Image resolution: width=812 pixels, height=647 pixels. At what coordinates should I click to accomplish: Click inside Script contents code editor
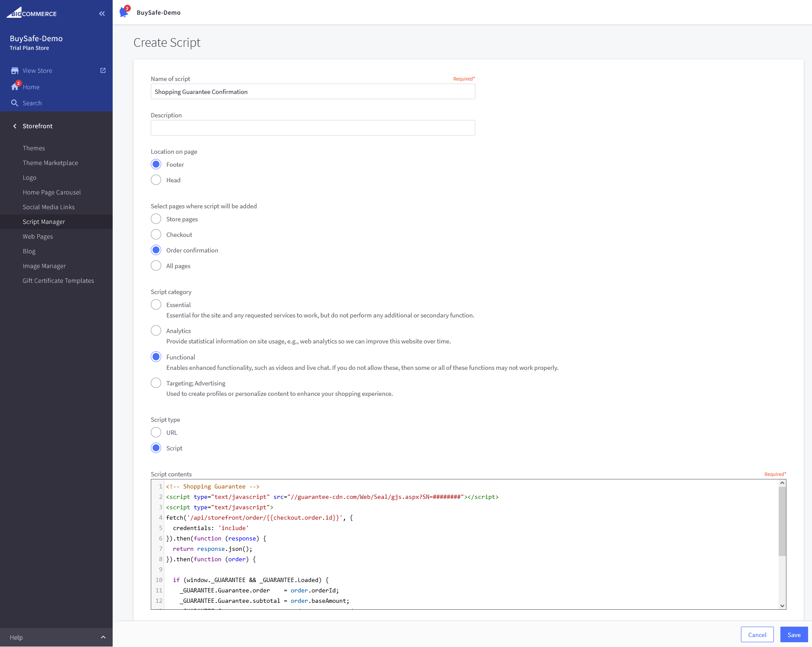[x=468, y=544]
